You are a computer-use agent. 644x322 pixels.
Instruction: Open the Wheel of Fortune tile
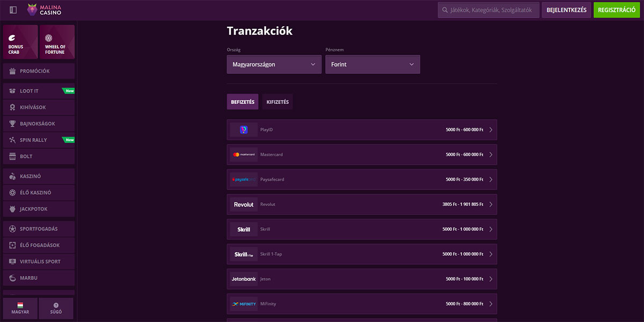click(56, 42)
